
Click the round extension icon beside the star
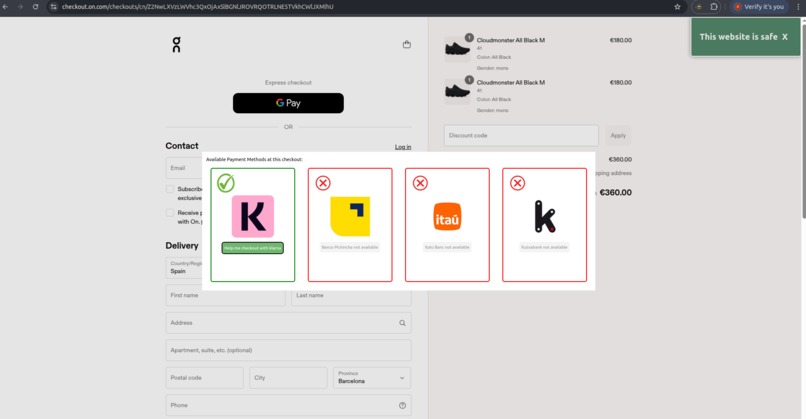tap(699, 7)
